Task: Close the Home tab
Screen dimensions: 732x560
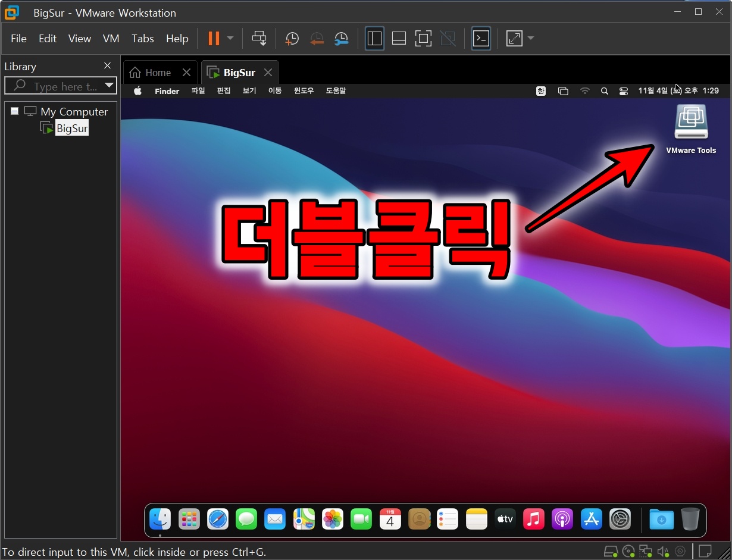Action: tap(186, 73)
